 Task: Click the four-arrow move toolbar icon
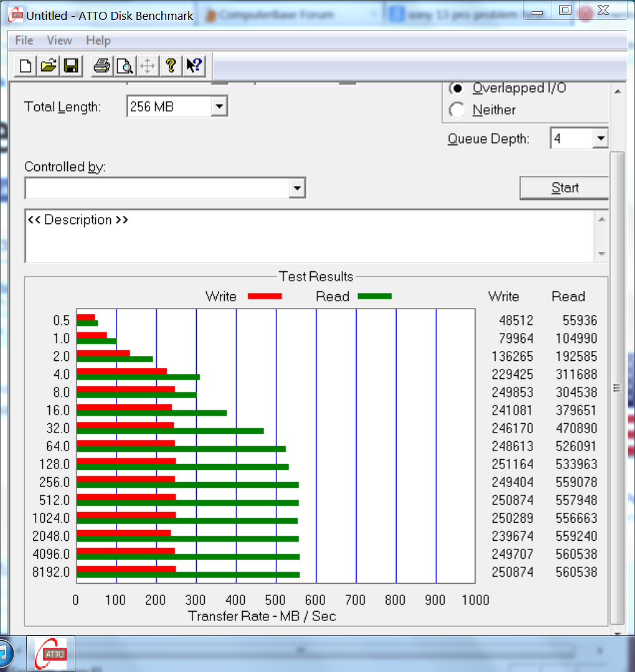148,66
